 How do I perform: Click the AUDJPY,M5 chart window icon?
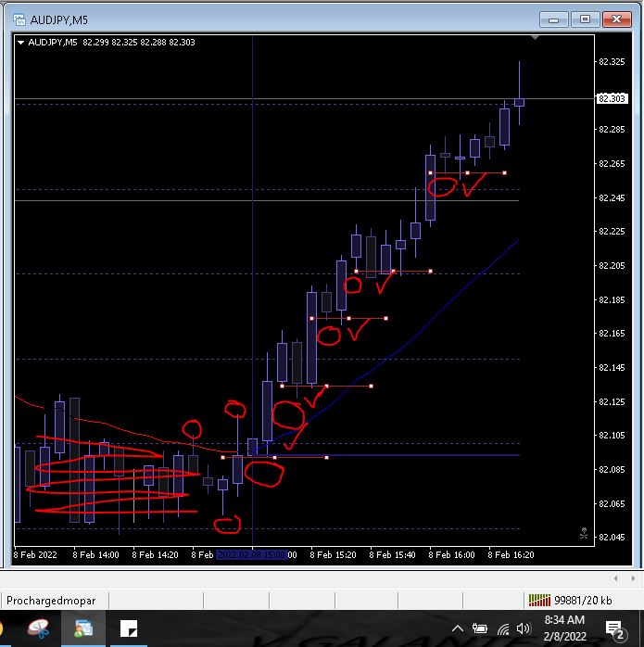click(19, 19)
